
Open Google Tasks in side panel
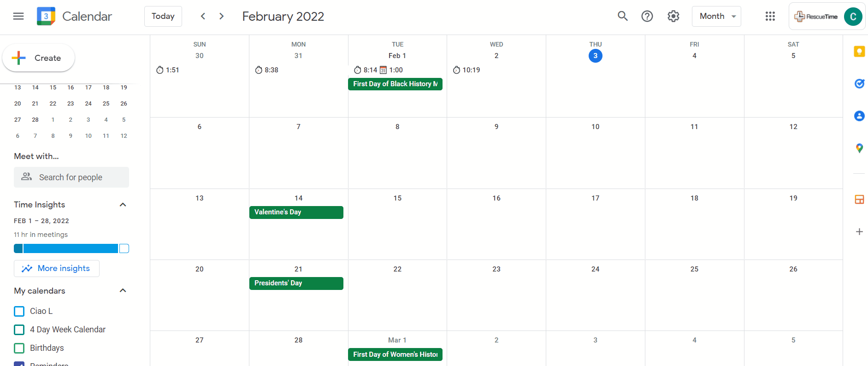pyautogui.click(x=859, y=83)
